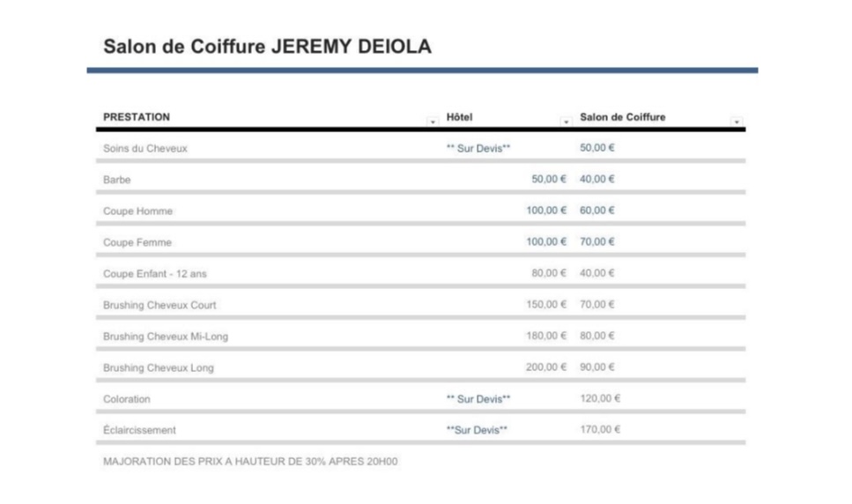Select Coupe Enfant - 12 ans cell
This screenshot has width=852, height=504.
(x=155, y=274)
